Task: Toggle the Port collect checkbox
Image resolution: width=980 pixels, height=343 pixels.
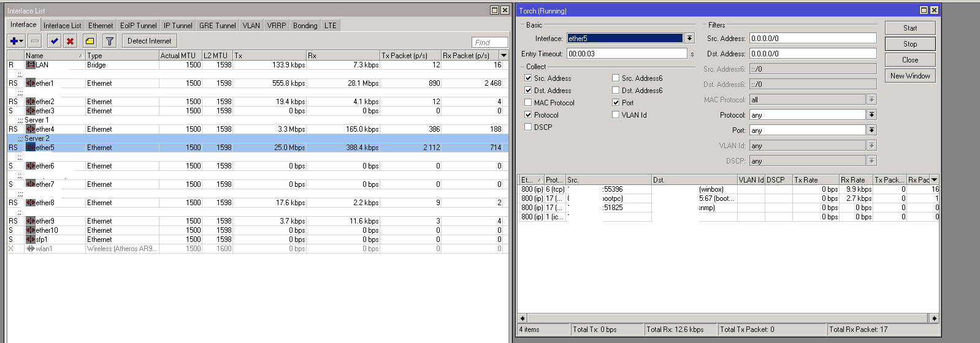Action: click(x=616, y=103)
